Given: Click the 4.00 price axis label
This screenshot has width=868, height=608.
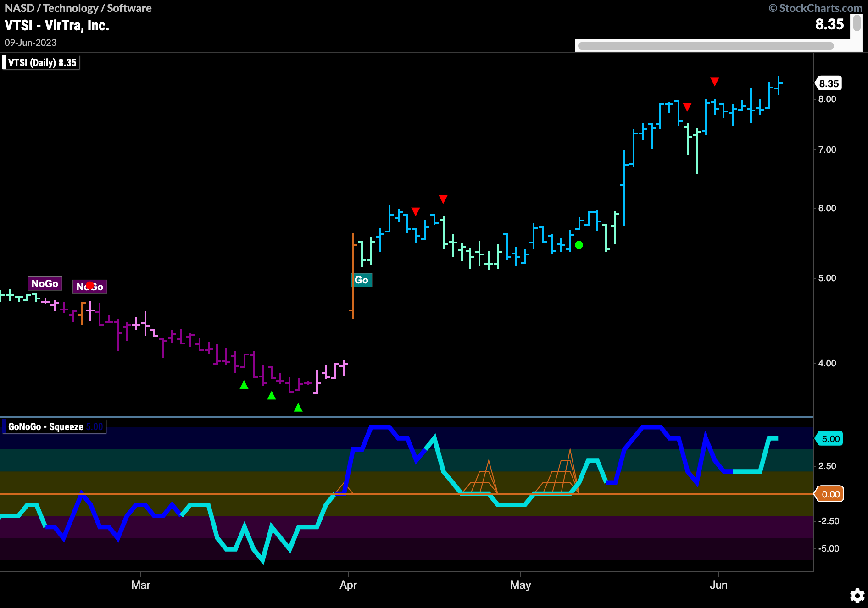Looking at the screenshot, I should [x=827, y=363].
